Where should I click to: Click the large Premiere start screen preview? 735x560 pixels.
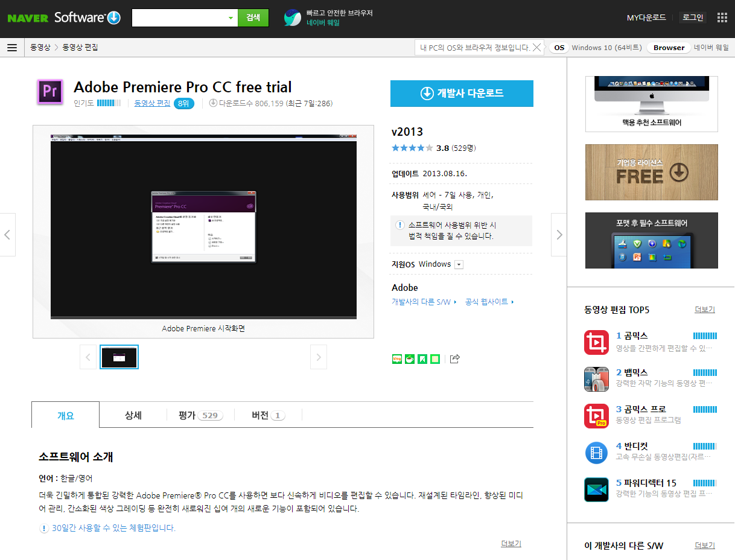pos(203,226)
